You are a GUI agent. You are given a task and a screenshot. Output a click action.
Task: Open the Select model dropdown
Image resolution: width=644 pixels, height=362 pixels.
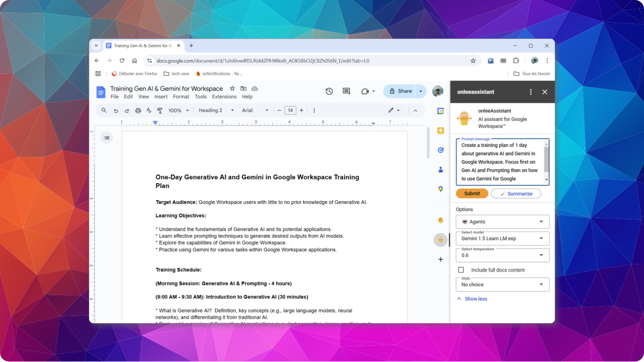click(502, 239)
